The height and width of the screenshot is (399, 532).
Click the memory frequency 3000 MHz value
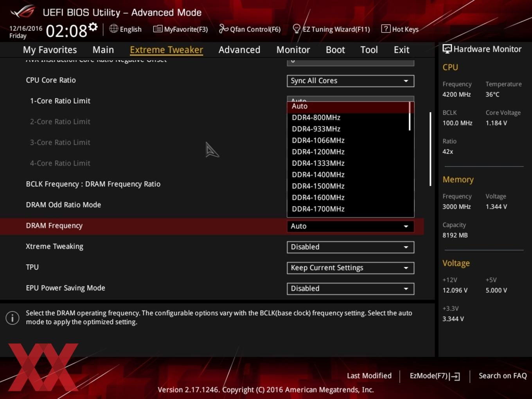coord(457,207)
